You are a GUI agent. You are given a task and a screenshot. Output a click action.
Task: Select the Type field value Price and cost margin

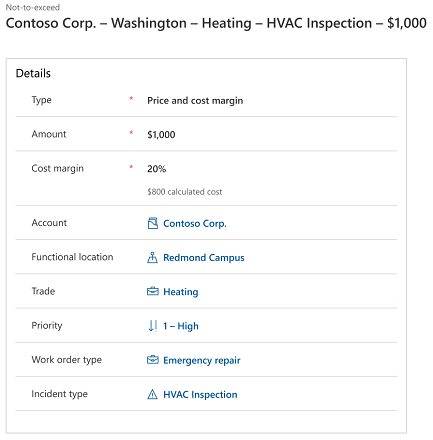coord(195,101)
